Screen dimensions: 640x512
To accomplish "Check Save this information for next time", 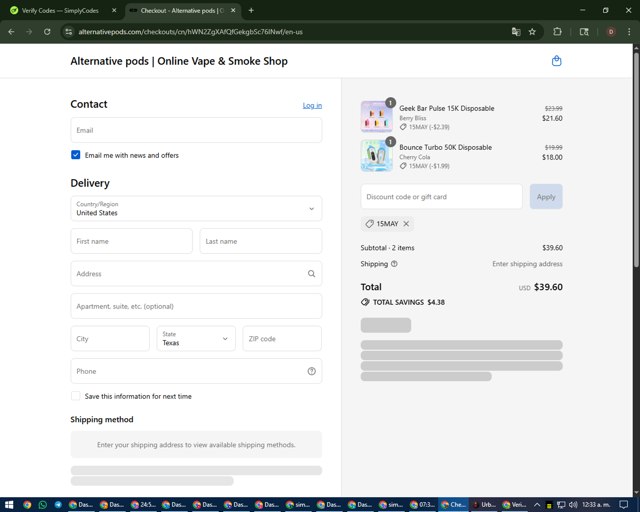I will point(76,396).
